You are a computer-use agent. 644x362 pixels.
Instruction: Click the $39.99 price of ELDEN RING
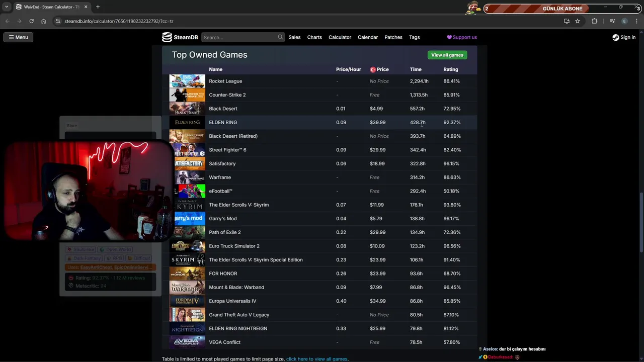pyautogui.click(x=377, y=122)
